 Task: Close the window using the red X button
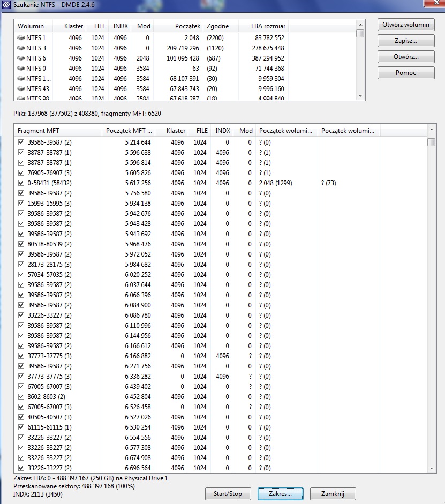coord(434,3)
